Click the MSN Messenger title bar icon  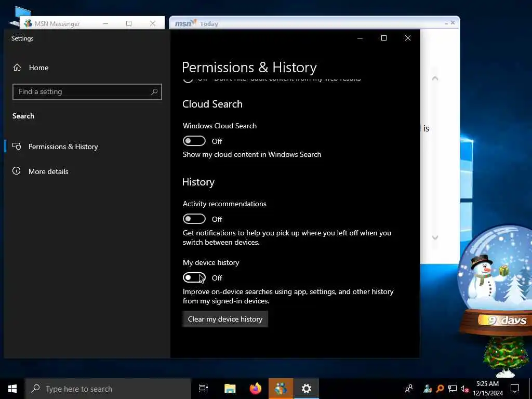[28, 23]
